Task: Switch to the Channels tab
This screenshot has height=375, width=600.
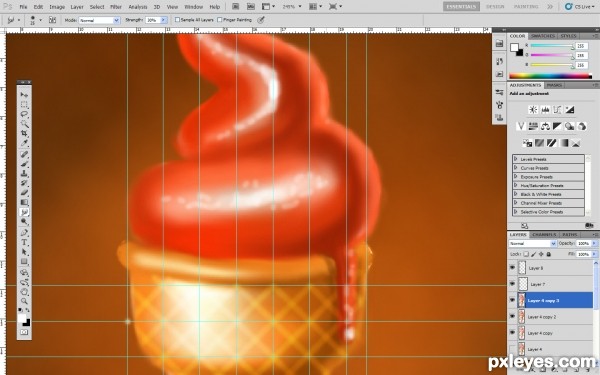Action: coord(544,235)
